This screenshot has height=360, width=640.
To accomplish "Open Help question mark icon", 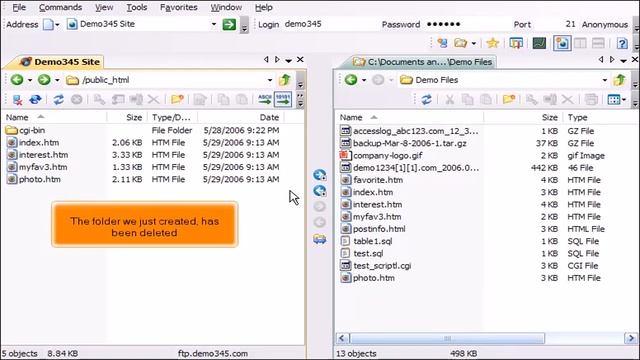I will click(x=622, y=43).
